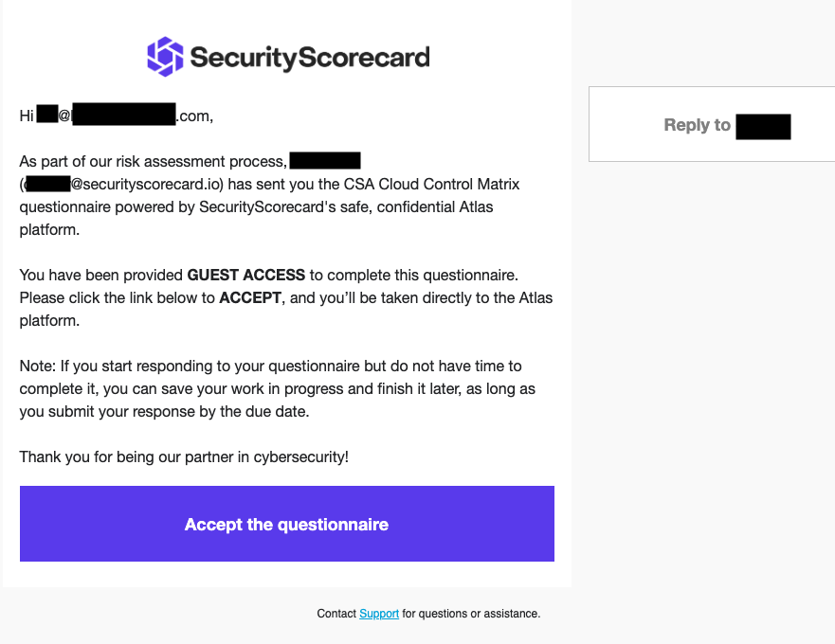835x644 pixels.
Task: Click the 'for questions or assistance' footer text
Action: coord(471,613)
